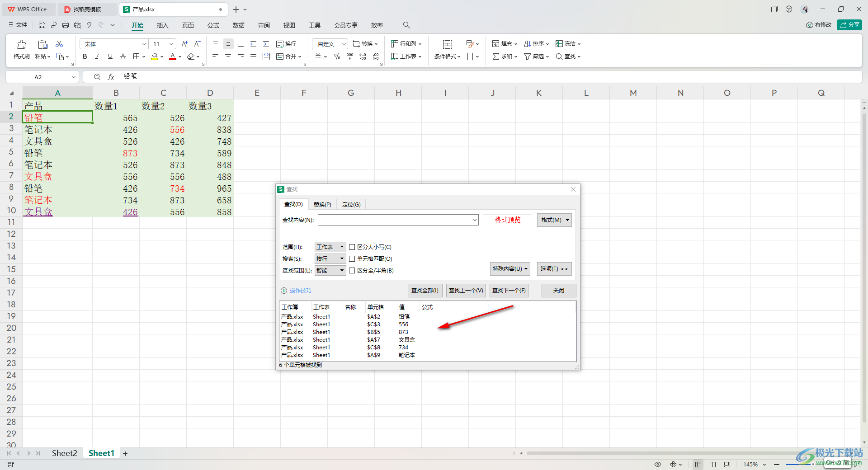
Task: Select the $A$7 文具盒 result row
Action: coord(428,340)
